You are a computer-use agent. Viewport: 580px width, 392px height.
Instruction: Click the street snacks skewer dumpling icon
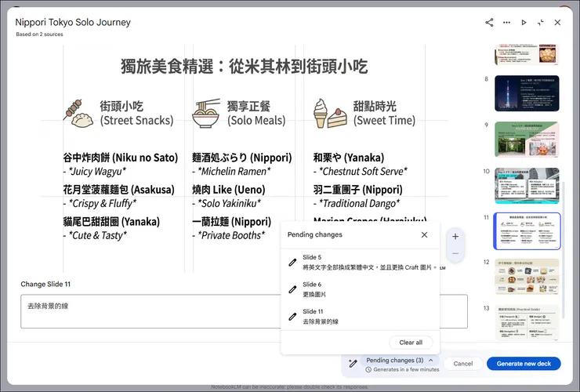pyautogui.click(x=78, y=113)
